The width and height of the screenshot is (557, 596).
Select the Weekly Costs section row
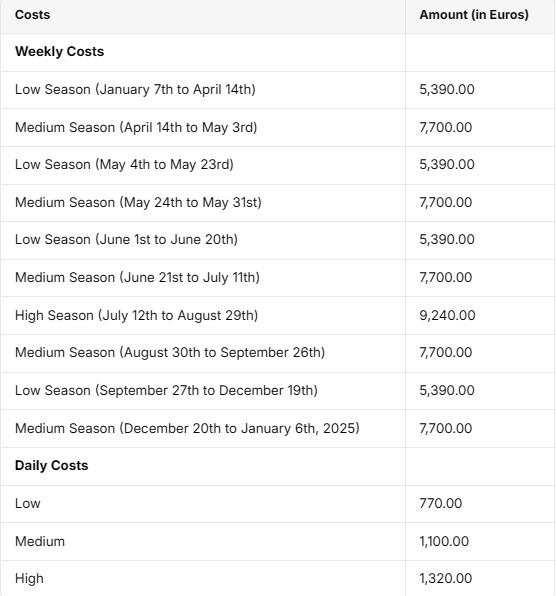coord(278,52)
